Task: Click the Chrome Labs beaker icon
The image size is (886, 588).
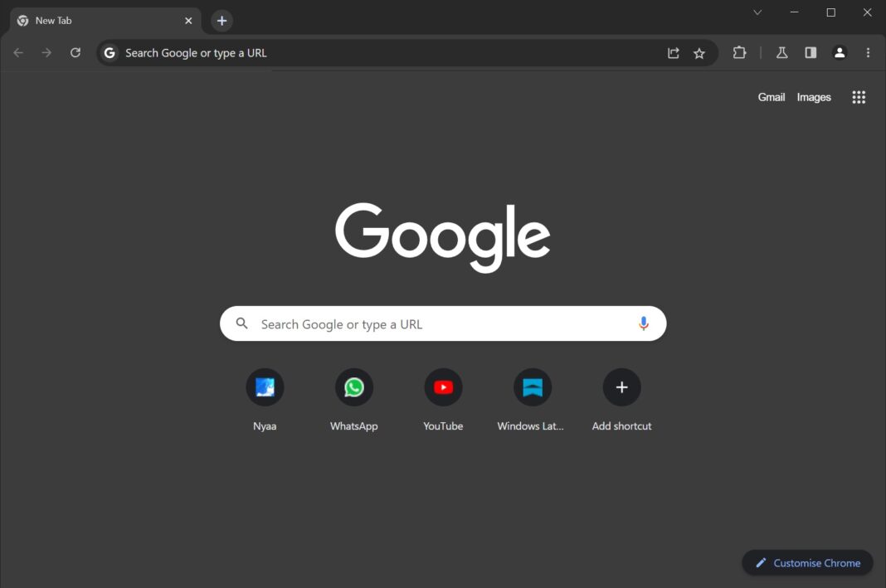Action: [x=781, y=52]
